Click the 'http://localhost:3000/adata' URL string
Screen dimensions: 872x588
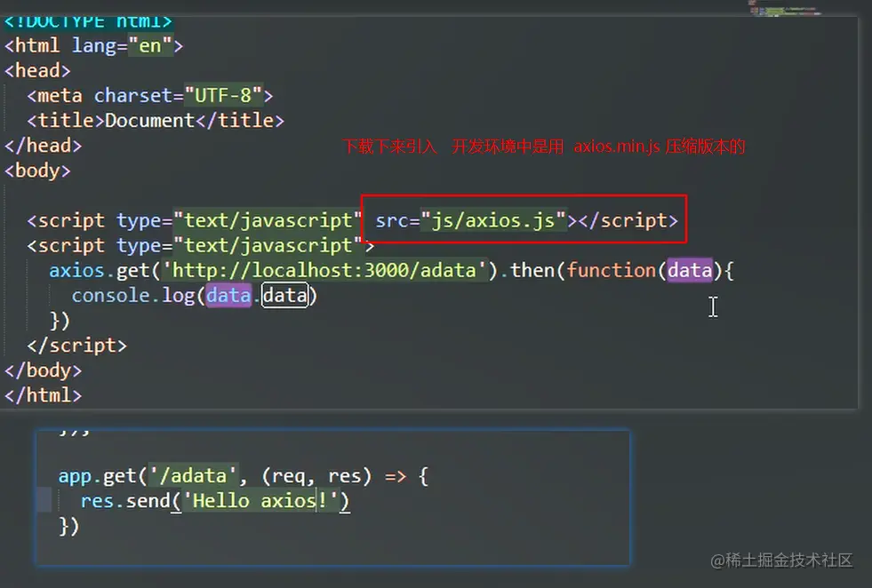tap(324, 271)
